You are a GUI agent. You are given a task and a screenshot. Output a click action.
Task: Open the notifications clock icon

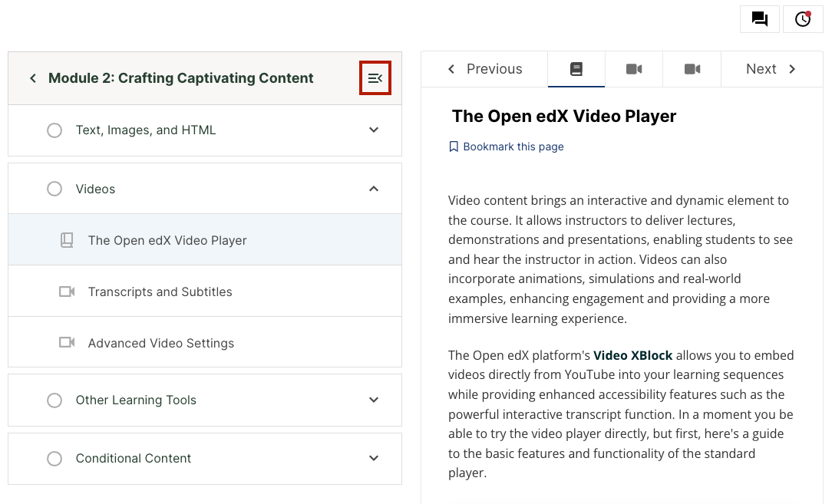point(803,19)
